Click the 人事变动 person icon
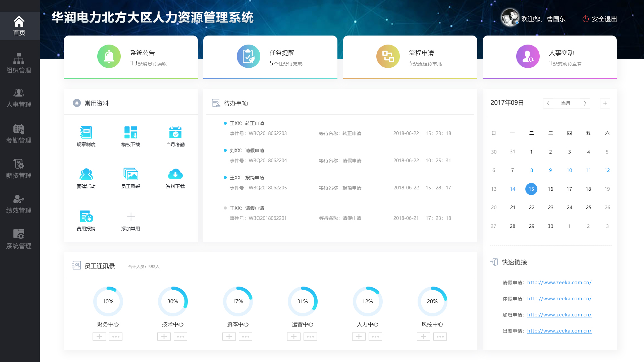Screen dimensions: 644x362 tap(528, 56)
